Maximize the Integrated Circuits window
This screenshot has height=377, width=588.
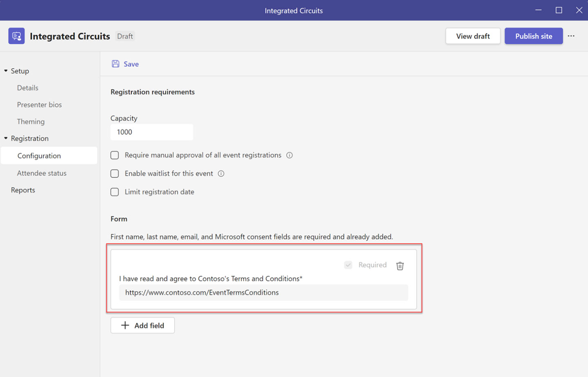point(559,10)
